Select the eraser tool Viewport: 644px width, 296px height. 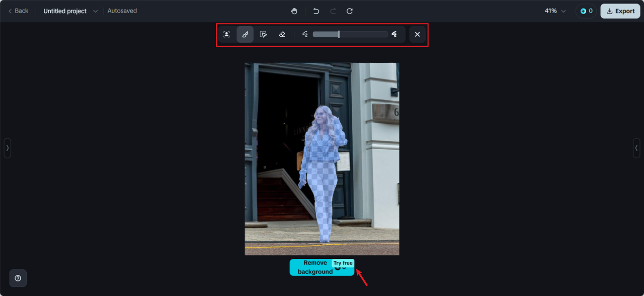pos(282,34)
